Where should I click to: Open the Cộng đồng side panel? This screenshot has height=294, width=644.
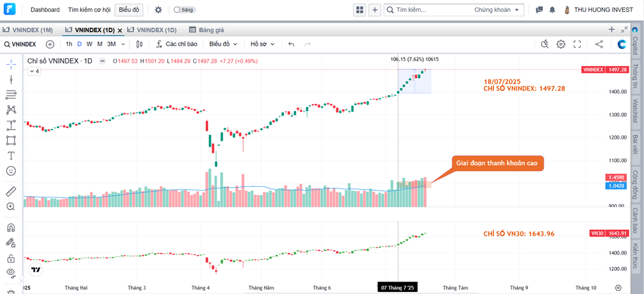point(635,184)
